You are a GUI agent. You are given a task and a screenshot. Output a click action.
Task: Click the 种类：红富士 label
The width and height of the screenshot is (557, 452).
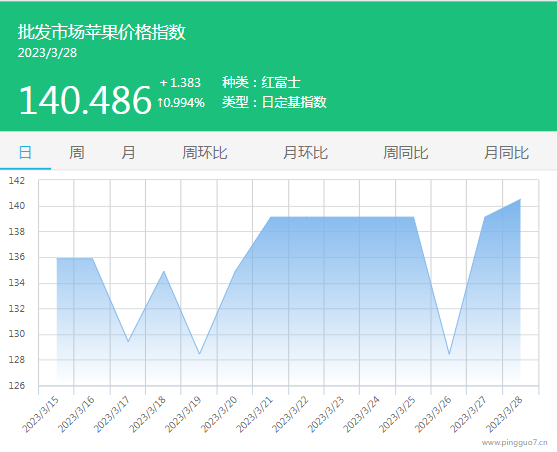tap(261, 82)
